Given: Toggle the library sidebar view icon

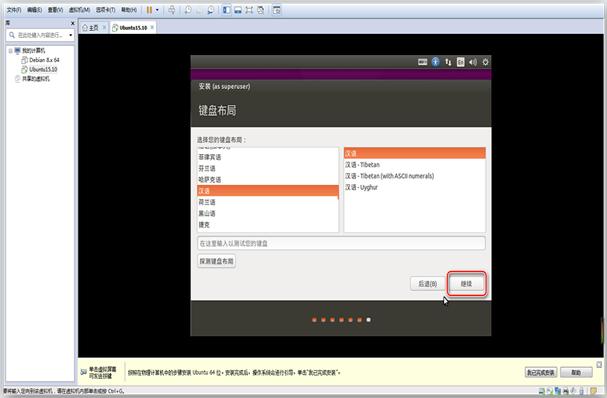Looking at the screenshot, I should point(226,10).
